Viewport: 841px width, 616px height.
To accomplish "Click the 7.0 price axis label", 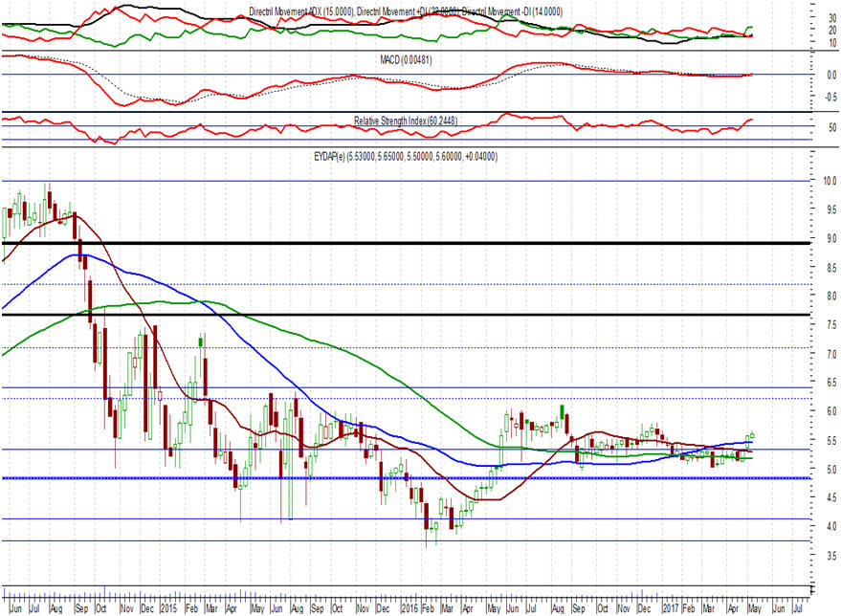I will [831, 354].
